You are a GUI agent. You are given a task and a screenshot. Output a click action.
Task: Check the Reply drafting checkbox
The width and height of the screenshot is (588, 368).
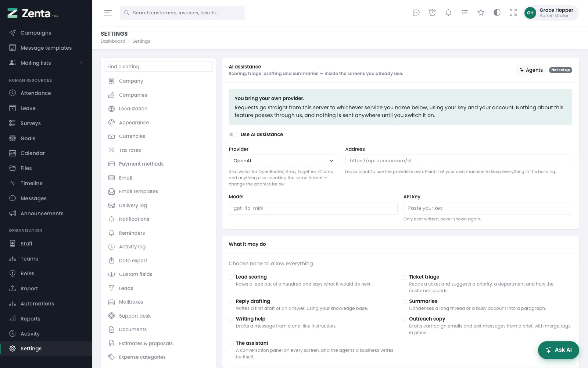[231, 301]
